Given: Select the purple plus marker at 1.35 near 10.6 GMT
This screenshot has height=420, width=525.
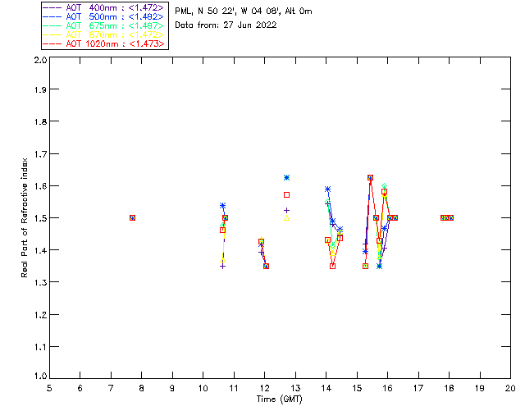Looking at the screenshot, I should pos(222,267).
